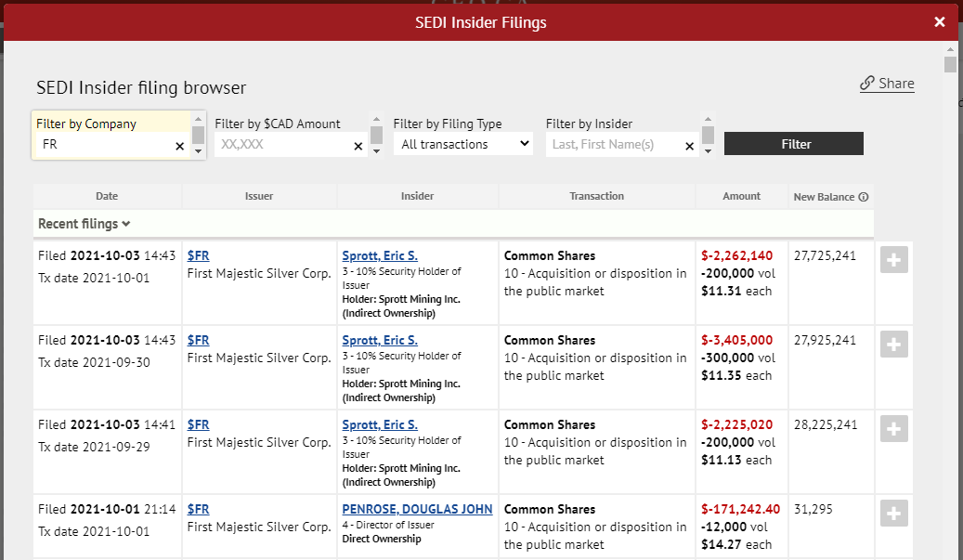Open the Filter by Filing Type dropdown
Viewport: 963px width, 560px height.
pos(463,144)
